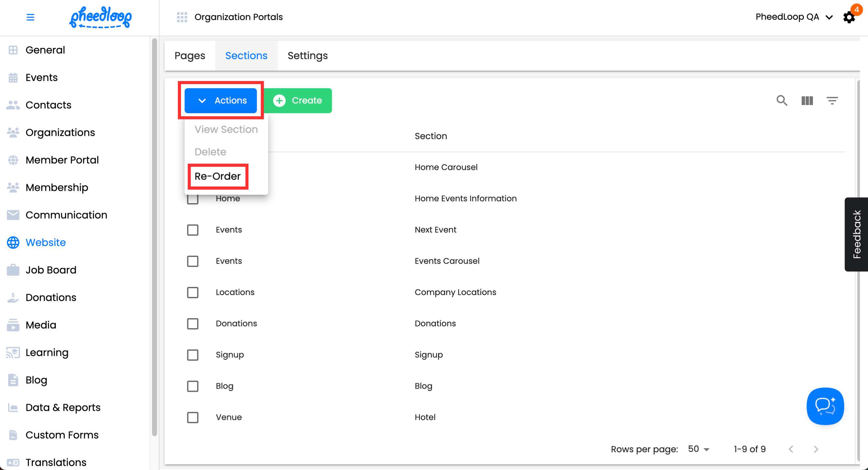
Task: Open the column visibility icon
Action: click(x=807, y=100)
